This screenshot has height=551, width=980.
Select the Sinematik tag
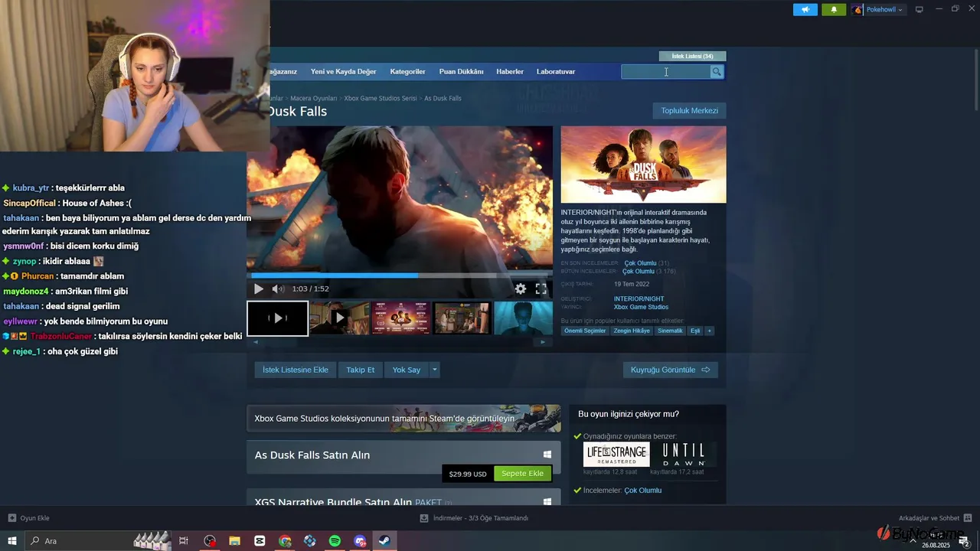point(670,331)
